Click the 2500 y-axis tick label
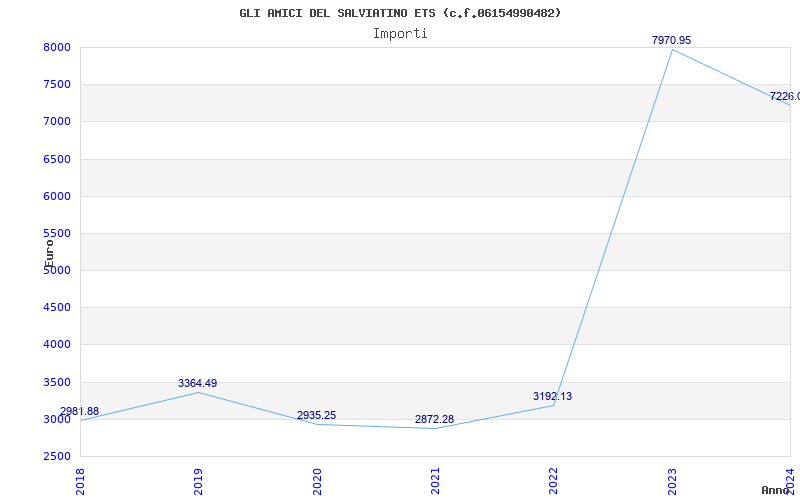This screenshot has height=500, width=800. (x=55, y=456)
